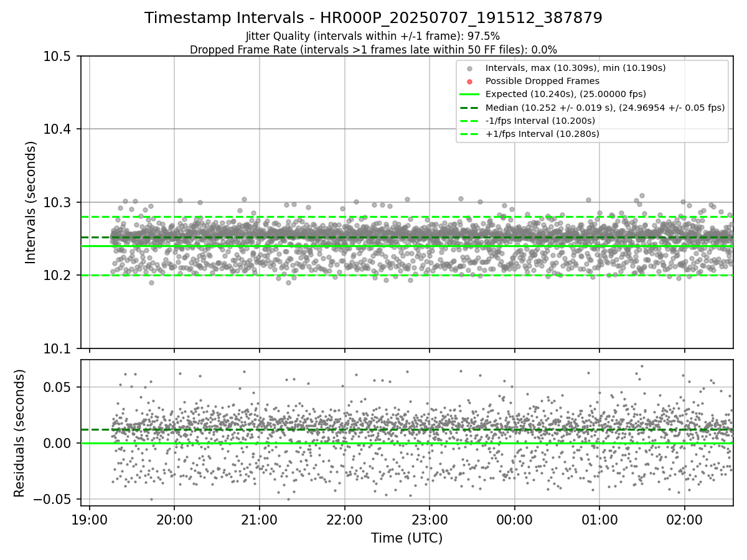Click the plot title 'Timestamp Intervals - HR000P_20250707_191512_387879'
The image size is (747, 560).
coord(374,18)
